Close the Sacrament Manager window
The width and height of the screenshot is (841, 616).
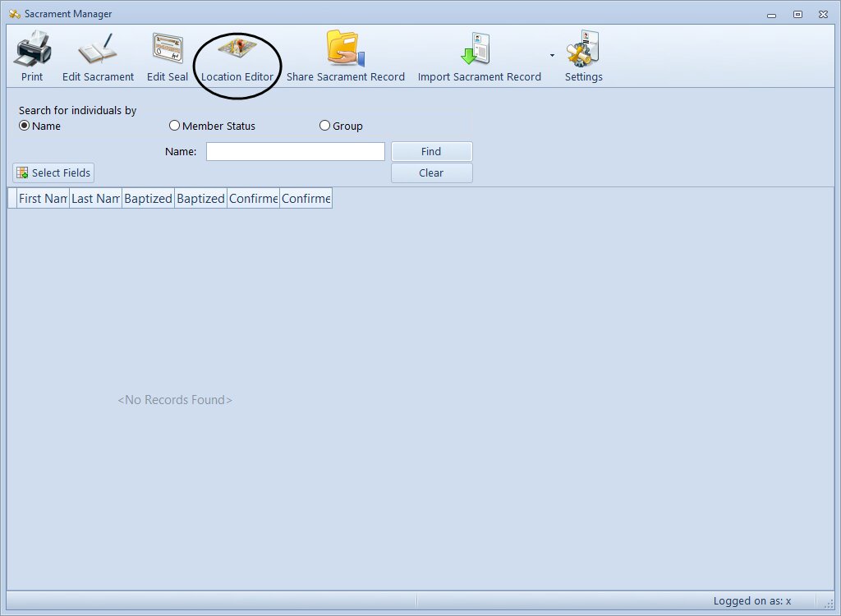pyautogui.click(x=823, y=15)
